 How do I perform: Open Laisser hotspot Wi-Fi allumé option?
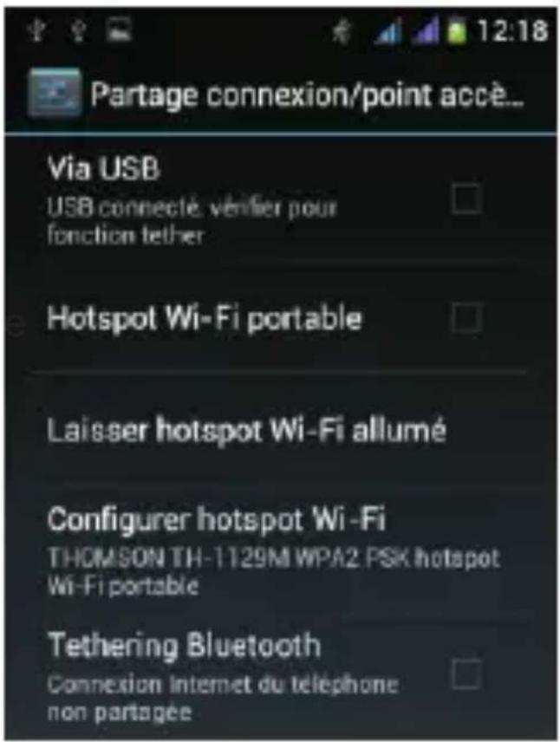(279, 430)
